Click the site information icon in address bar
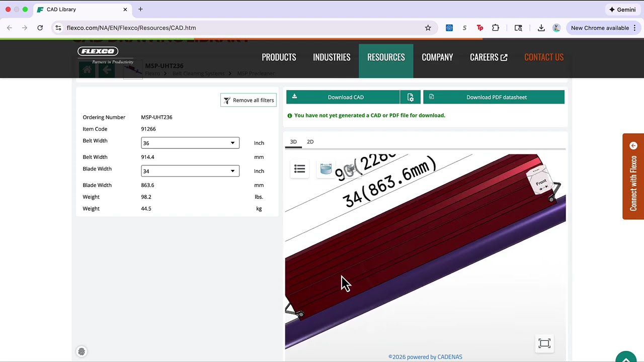644x362 pixels. (58, 28)
